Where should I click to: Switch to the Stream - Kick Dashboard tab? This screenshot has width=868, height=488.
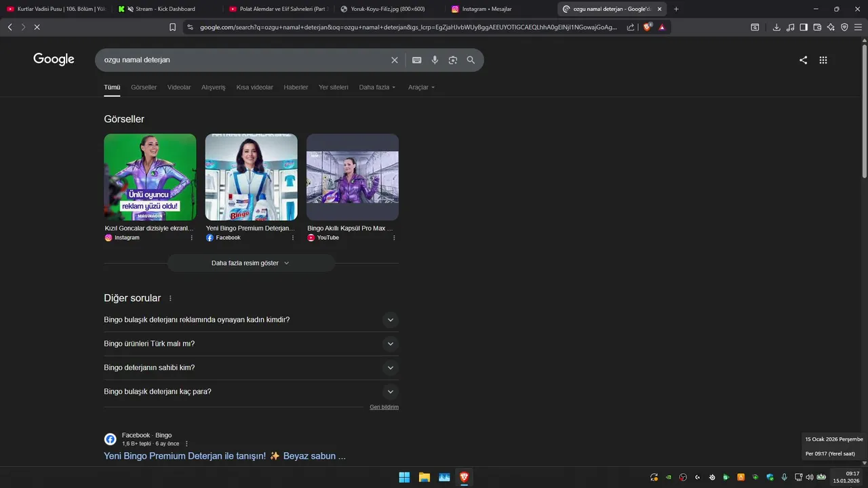[166, 9]
